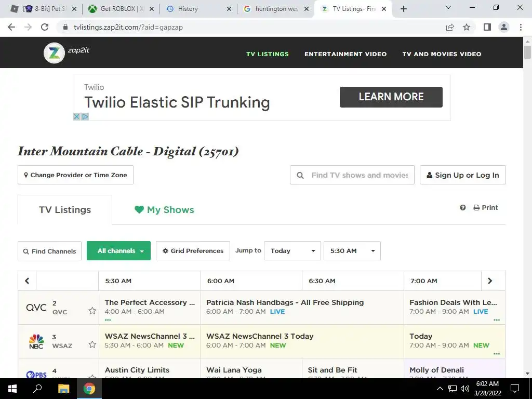
Task: Open Chrome profile avatar
Action: (x=504, y=27)
